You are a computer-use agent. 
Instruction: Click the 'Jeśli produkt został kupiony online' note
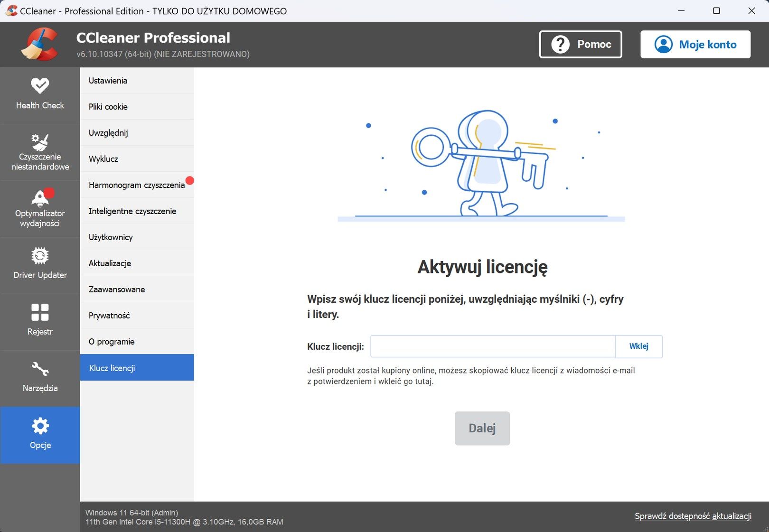[x=471, y=376]
